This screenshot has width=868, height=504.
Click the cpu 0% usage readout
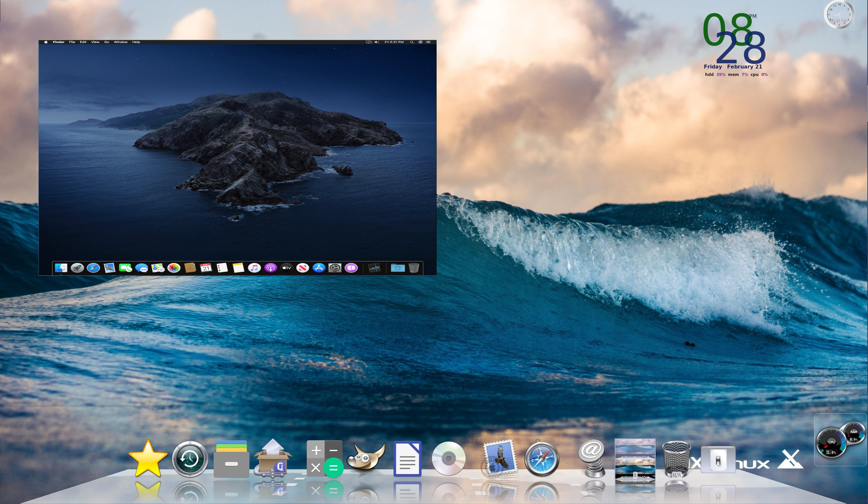[x=759, y=74]
